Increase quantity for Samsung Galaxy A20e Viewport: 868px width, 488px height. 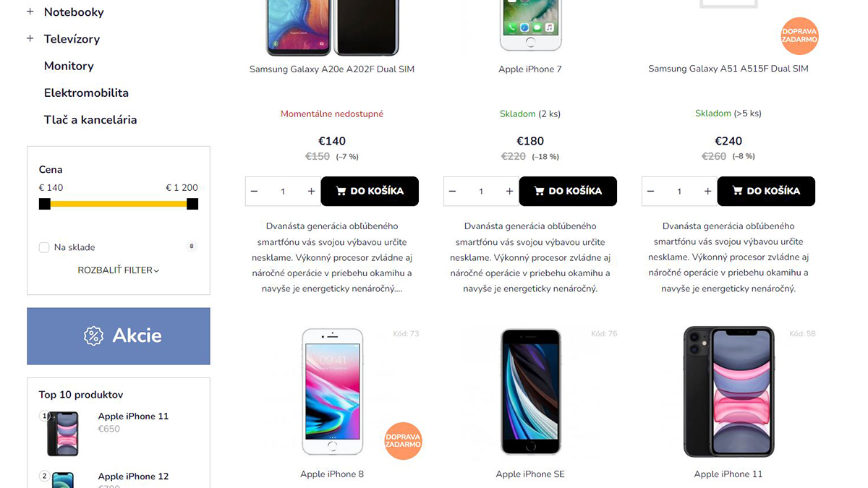(311, 192)
